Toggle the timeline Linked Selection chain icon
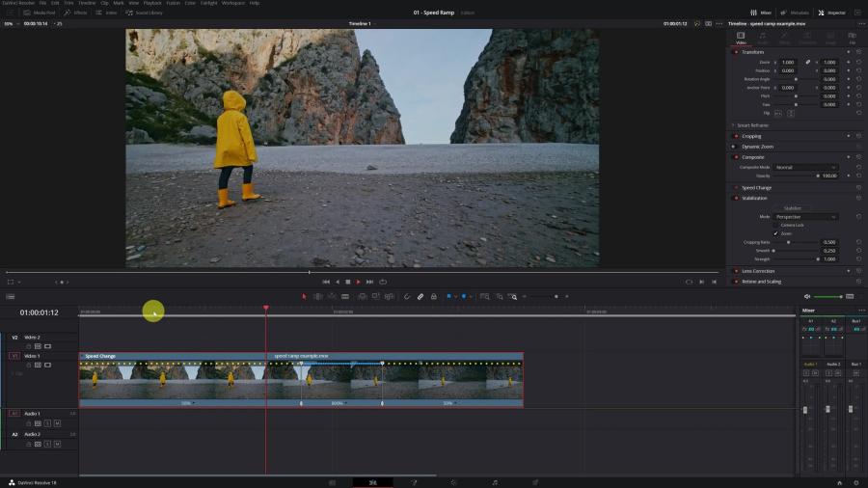This screenshot has width=868, height=488. coord(420,297)
